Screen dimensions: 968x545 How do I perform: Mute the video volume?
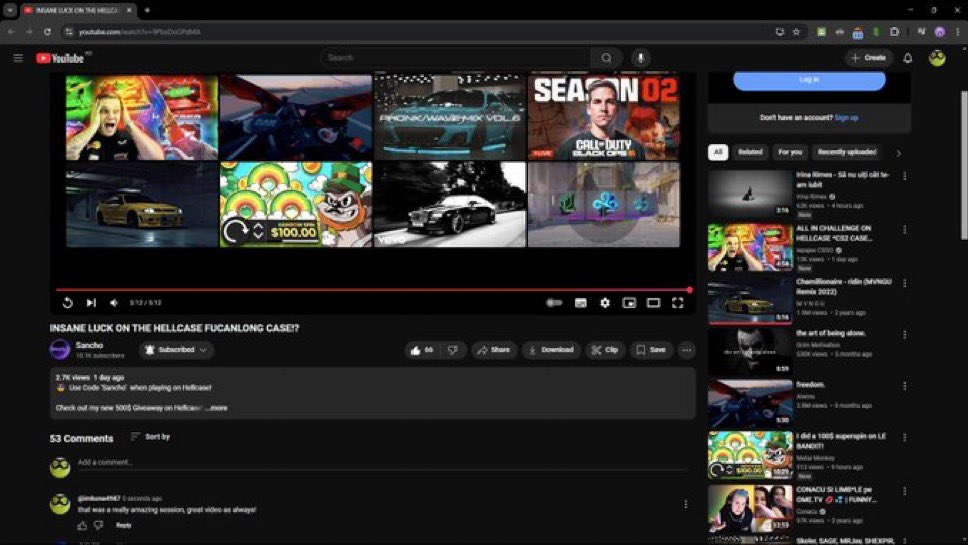(114, 302)
